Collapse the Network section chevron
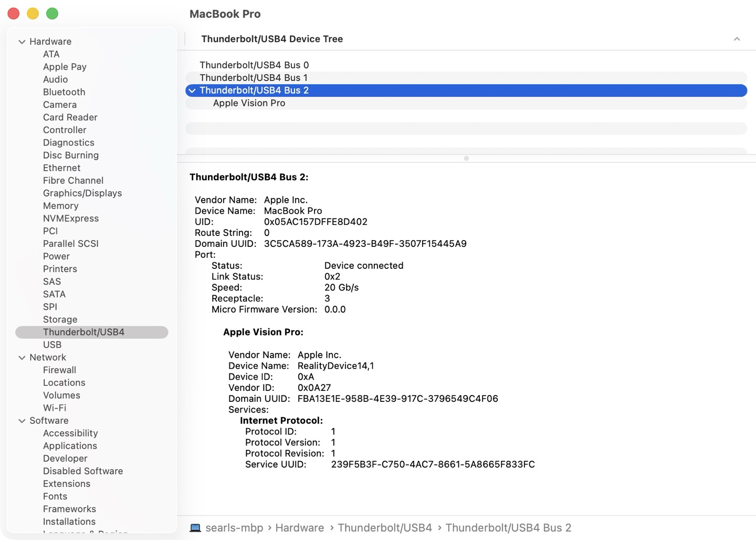Screen dimensions: 756x540 22,358
